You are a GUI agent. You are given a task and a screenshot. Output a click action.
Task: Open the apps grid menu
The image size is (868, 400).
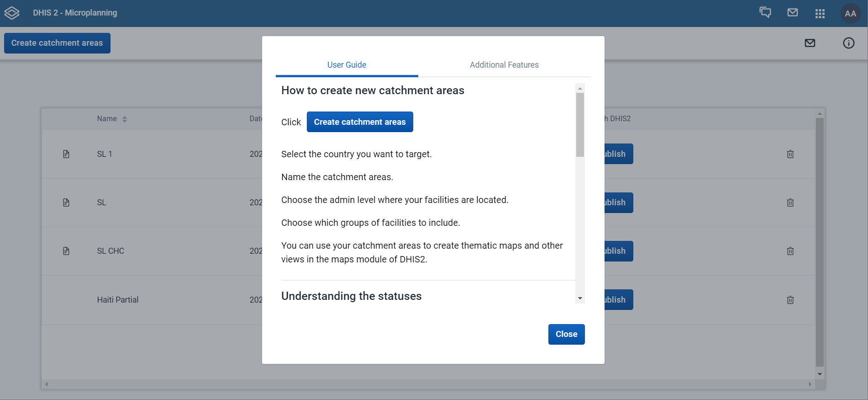coord(820,13)
